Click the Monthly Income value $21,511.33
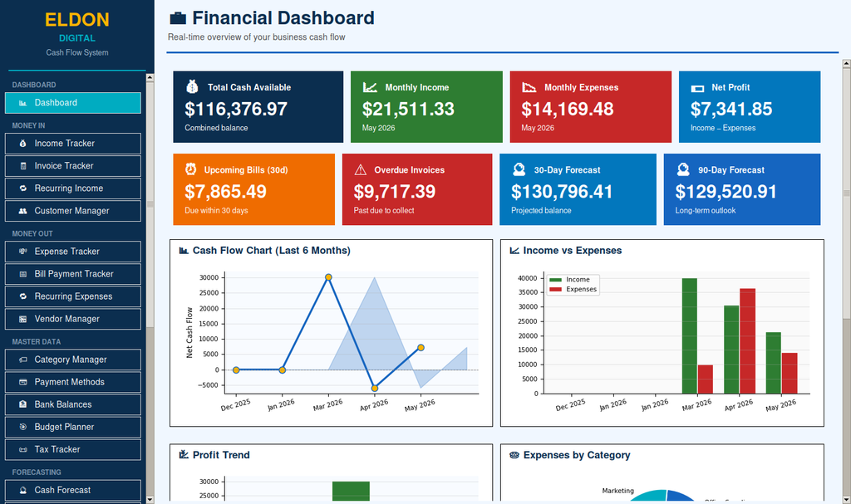Image resolution: width=851 pixels, height=504 pixels. click(408, 110)
